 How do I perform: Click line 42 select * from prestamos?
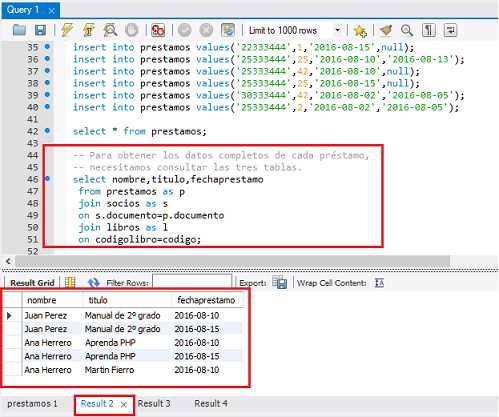click(x=140, y=131)
